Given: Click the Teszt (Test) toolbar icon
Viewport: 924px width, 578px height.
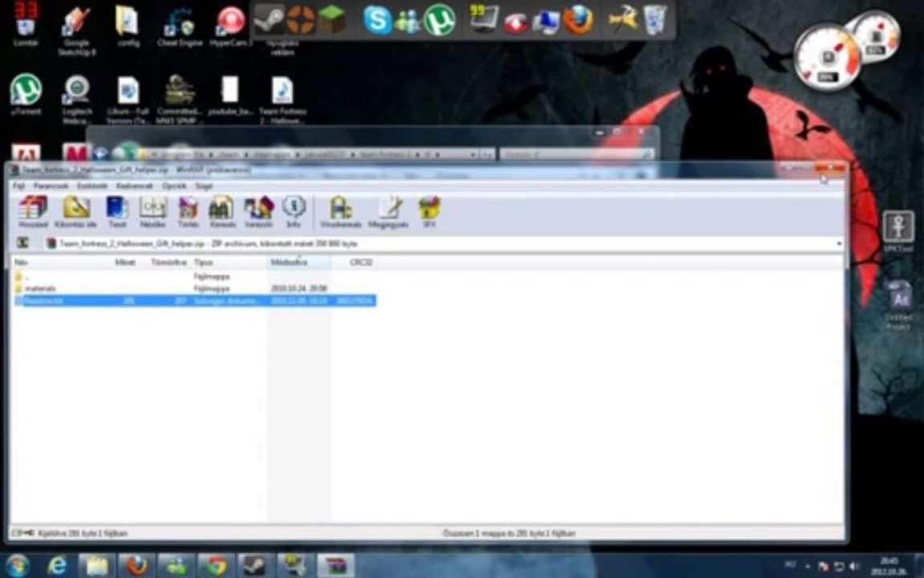Looking at the screenshot, I should tap(116, 212).
